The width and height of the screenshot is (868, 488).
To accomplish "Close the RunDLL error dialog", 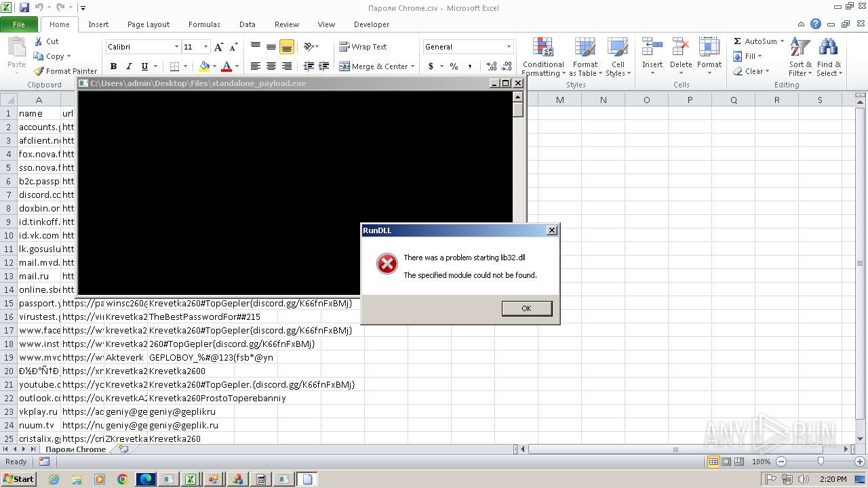I will pyautogui.click(x=552, y=230).
